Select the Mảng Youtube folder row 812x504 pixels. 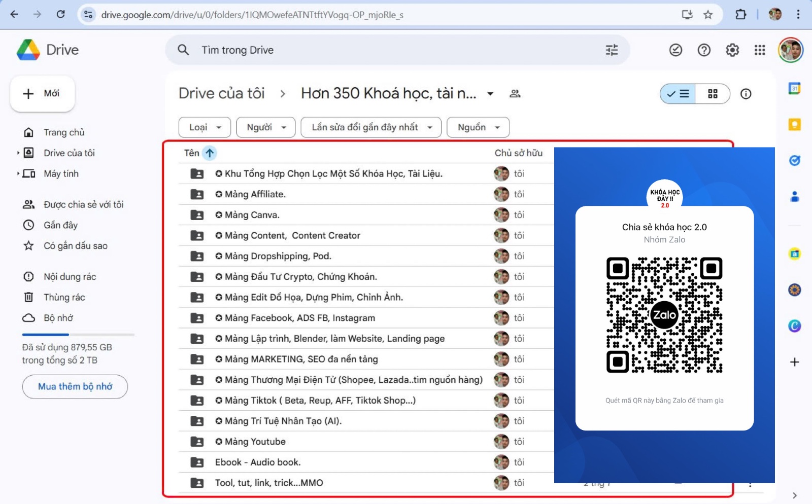(365, 442)
